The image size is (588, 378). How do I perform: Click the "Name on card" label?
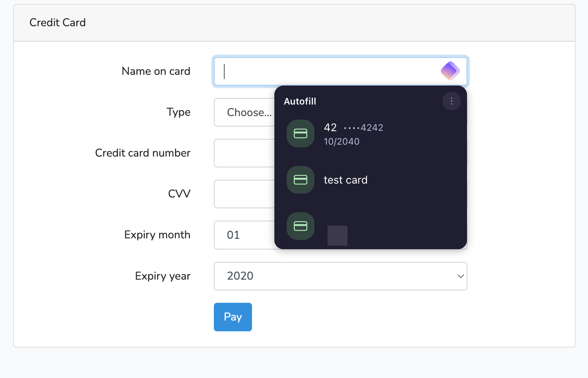click(156, 71)
